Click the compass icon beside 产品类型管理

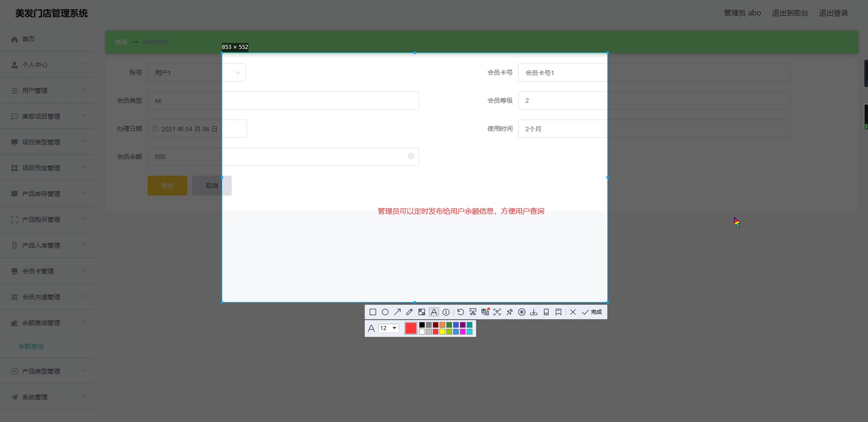(14, 371)
